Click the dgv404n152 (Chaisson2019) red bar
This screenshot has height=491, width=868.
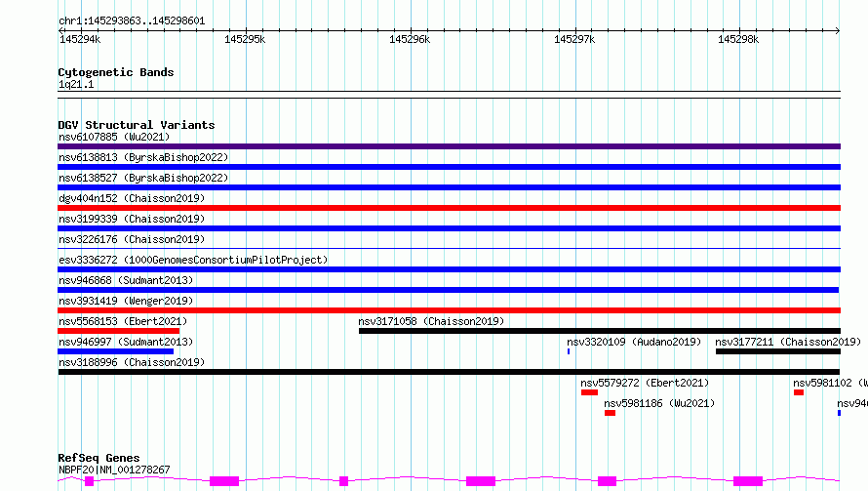tap(449, 208)
